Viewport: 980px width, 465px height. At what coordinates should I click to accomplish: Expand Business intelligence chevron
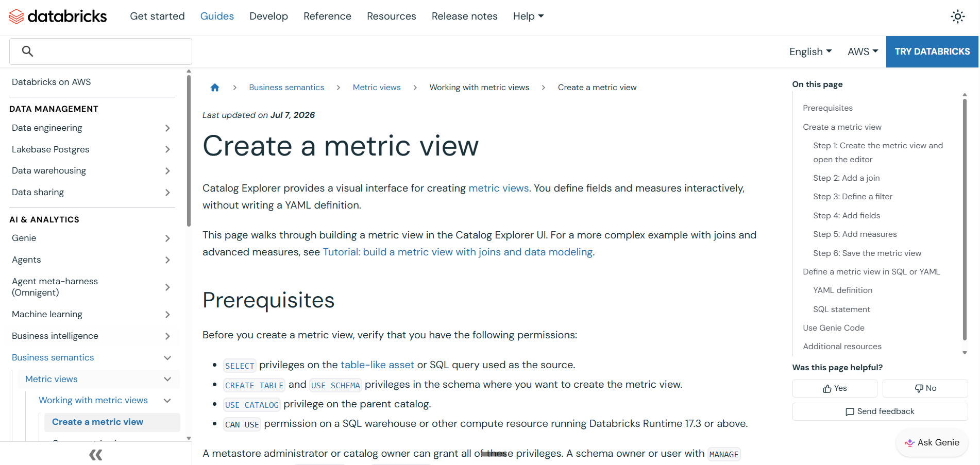tap(167, 336)
